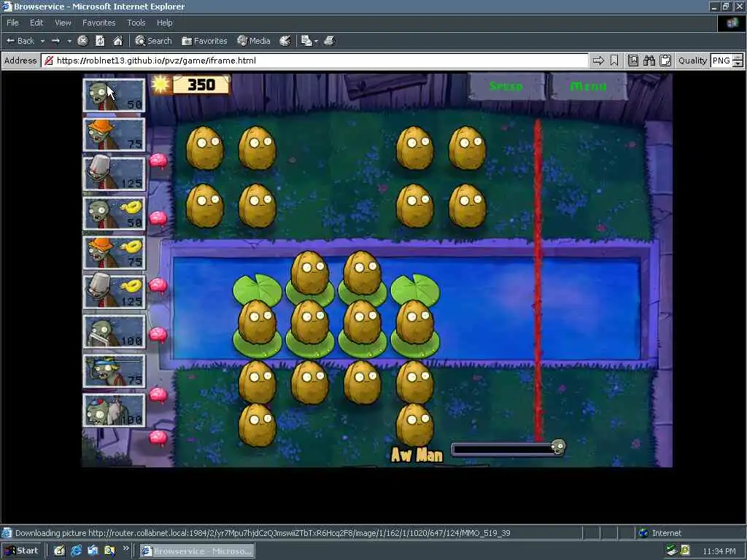Select the conehead zombie card costing 75

point(114,135)
